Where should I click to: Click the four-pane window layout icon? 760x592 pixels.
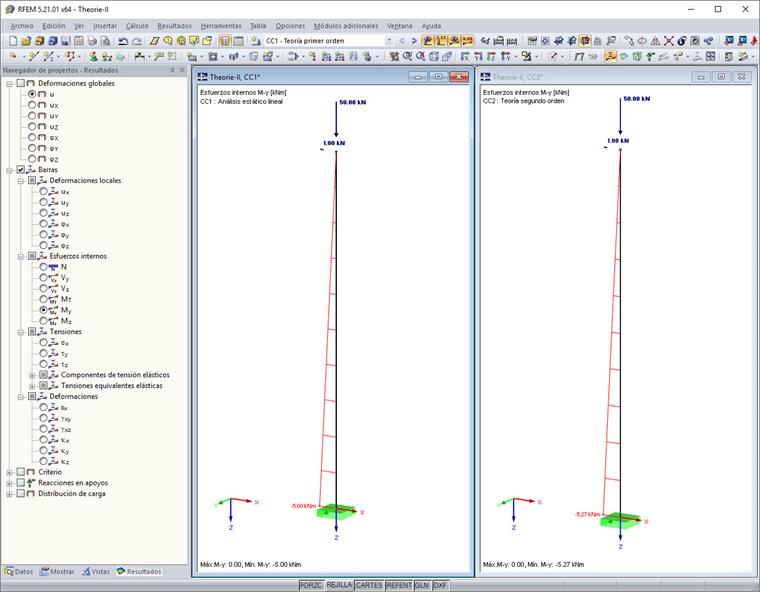(711, 57)
